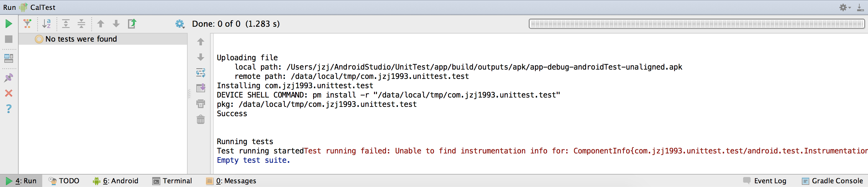This screenshot has height=187, width=868.
Task: Collapse all test nodes
Action: (81, 24)
